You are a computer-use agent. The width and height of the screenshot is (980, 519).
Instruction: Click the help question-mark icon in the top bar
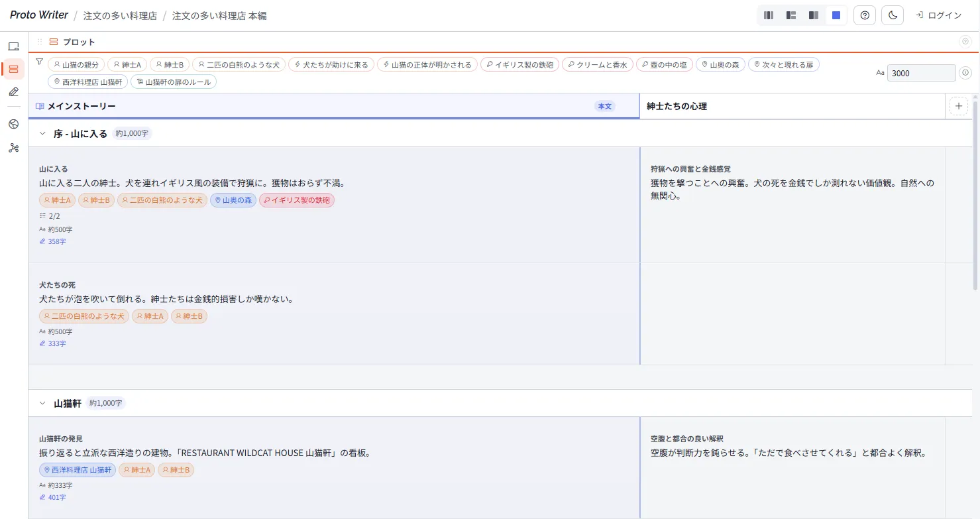pyautogui.click(x=864, y=15)
